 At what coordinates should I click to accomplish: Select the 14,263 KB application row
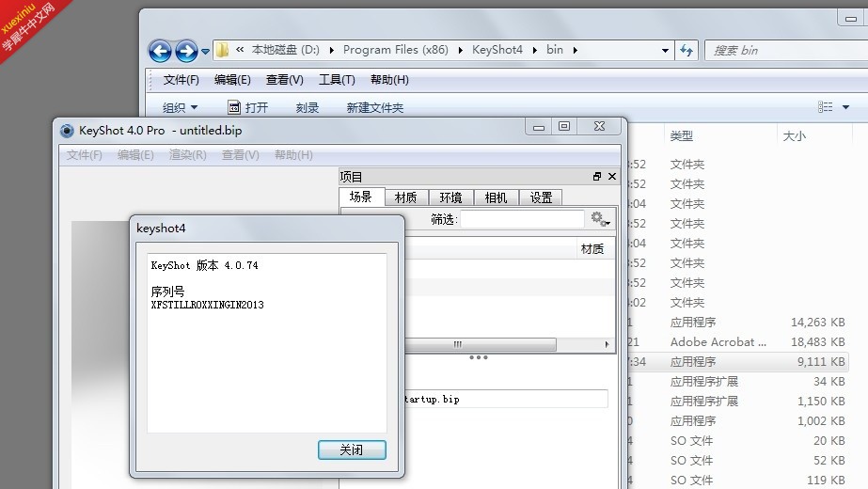pos(738,323)
